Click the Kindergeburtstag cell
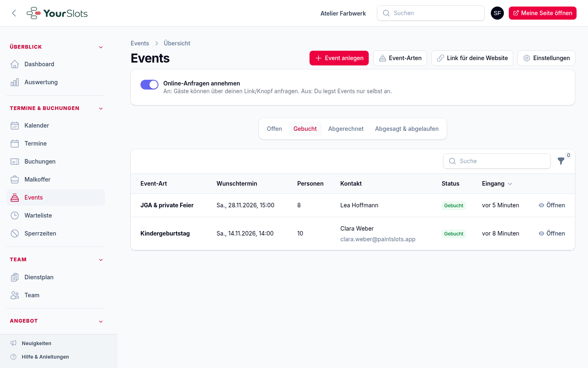Viewport: 588px width, 368px height. pos(165,233)
